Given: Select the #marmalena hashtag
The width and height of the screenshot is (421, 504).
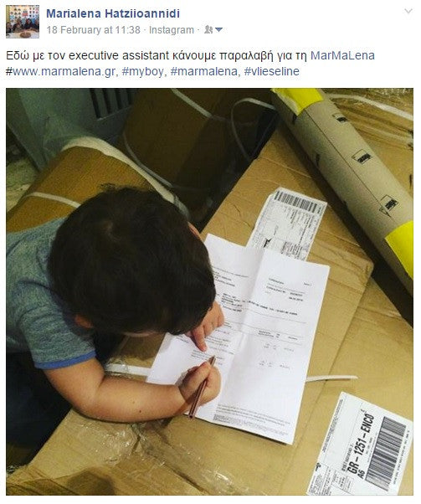Looking at the screenshot, I should click(204, 71).
